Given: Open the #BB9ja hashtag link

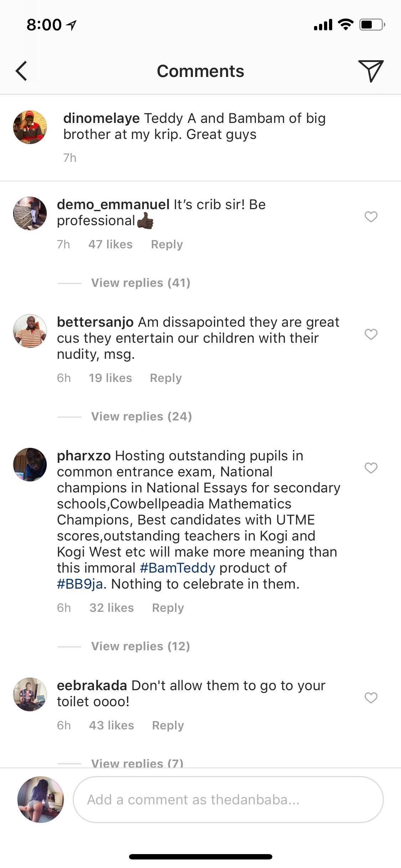Looking at the screenshot, I should [80, 584].
